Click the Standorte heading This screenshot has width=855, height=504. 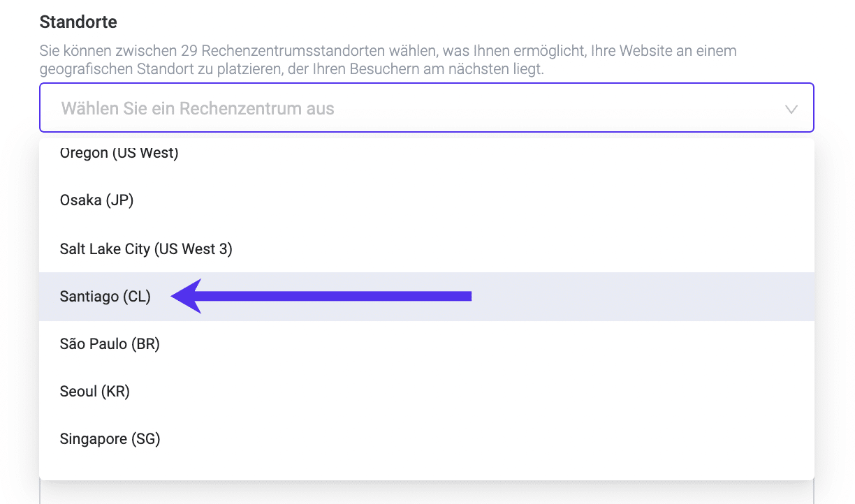(x=78, y=22)
